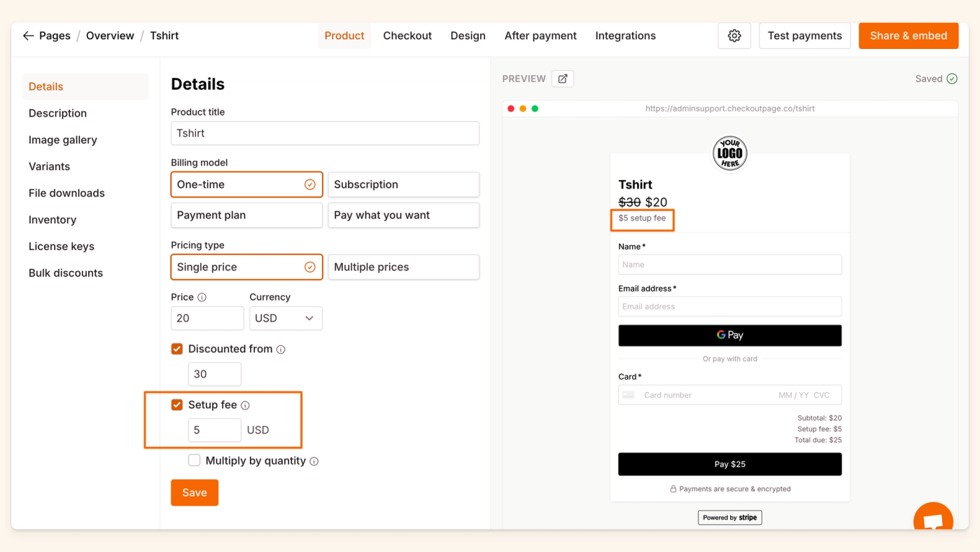Viewport: 980px width, 552px height.
Task: Click the info icon beside Price
Action: click(x=202, y=297)
